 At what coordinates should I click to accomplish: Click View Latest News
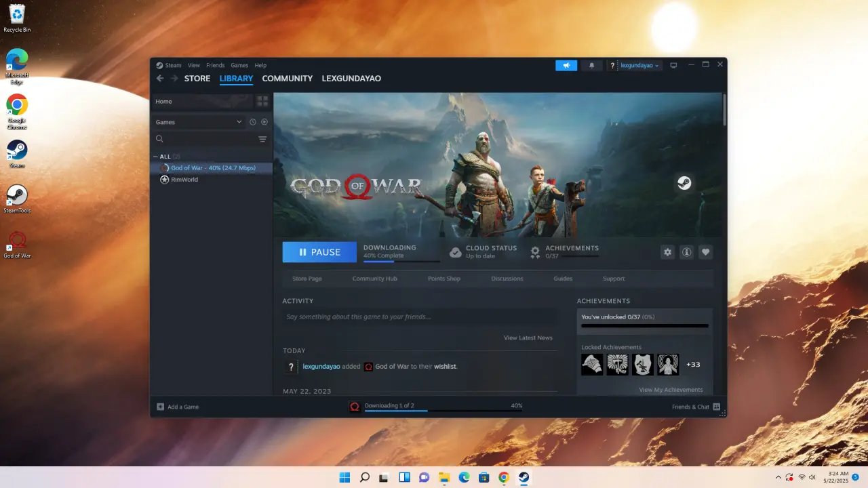528,338
